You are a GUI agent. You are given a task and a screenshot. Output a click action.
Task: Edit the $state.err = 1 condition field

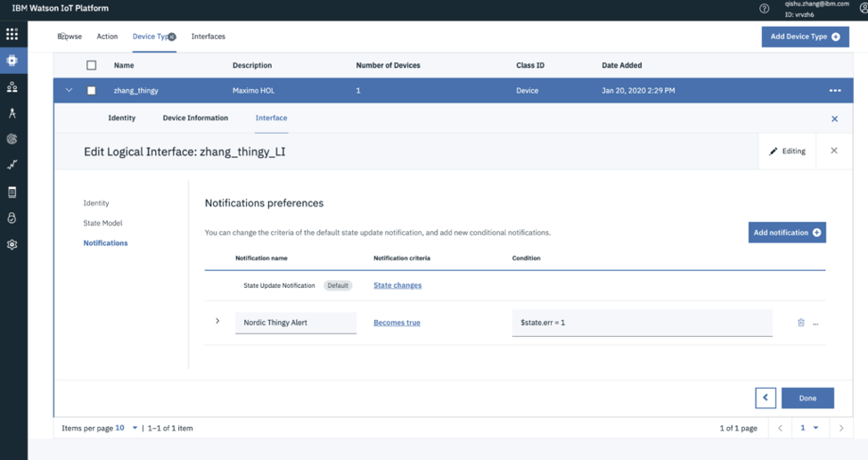click(643, 323)
